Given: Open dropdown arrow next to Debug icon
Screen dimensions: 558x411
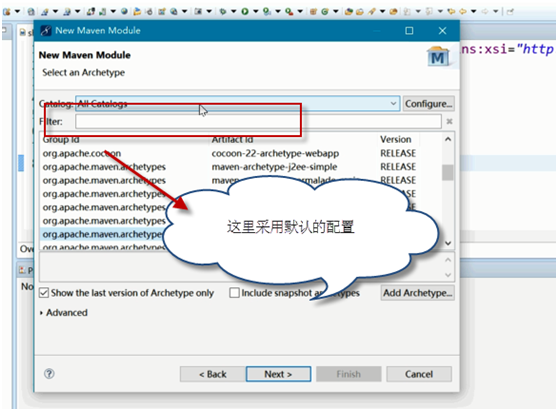Looking at the screenshot, I should click(x=233, y=11).
